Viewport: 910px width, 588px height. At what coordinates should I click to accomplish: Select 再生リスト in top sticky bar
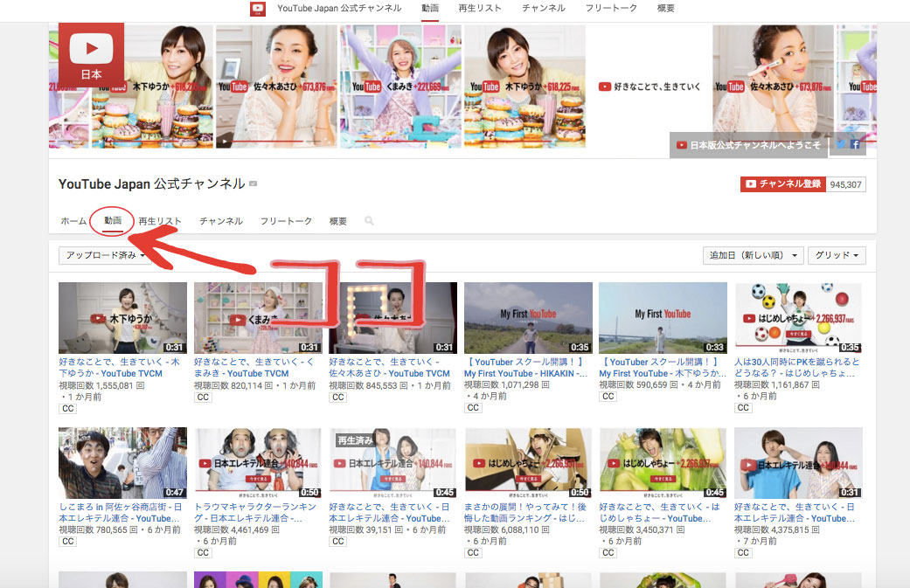click(x=480, y=8)
